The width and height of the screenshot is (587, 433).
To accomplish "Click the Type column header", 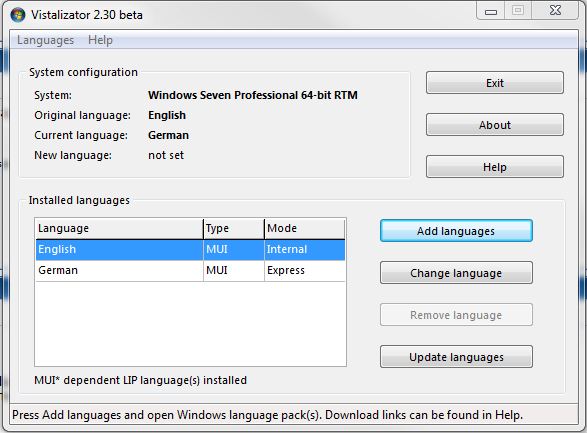I will point(234,228).
